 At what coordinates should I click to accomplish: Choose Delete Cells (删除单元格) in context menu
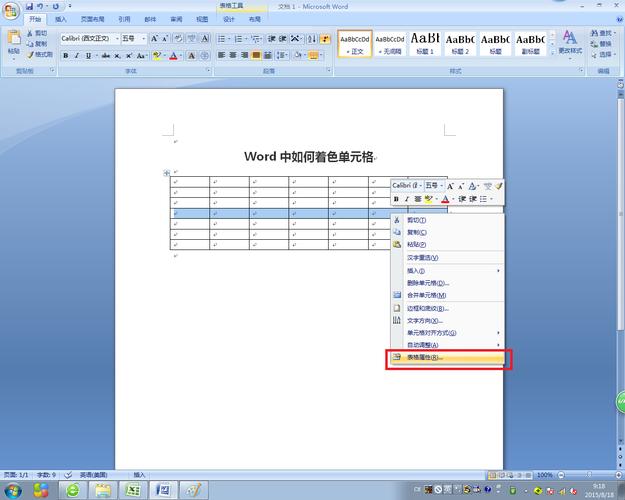447,283
